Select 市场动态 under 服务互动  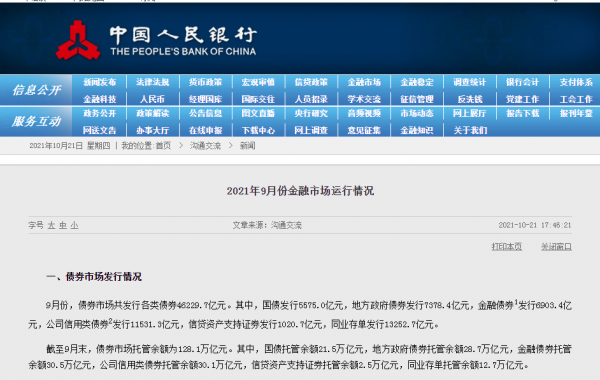417,113
